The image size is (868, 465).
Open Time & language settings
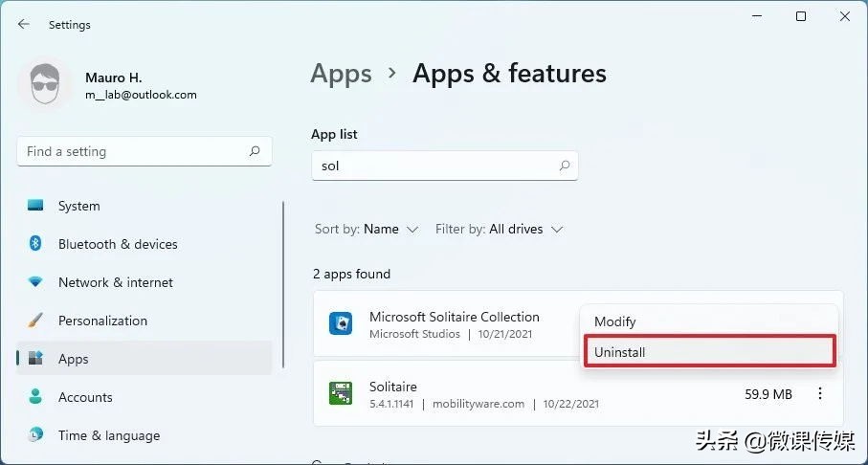[x=144, y=435]
